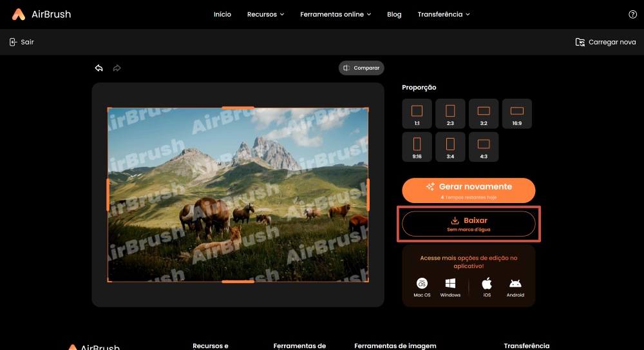Viewport: 644px width, 350px height.
Task: Open the help question mark icon
Action: pyautogui.click(x=632, y=14)
